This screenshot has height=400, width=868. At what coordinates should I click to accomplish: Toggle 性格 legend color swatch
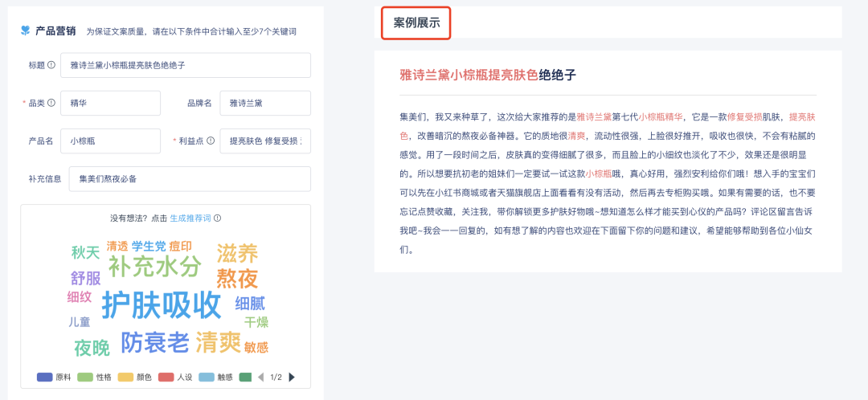coord(84,378)
